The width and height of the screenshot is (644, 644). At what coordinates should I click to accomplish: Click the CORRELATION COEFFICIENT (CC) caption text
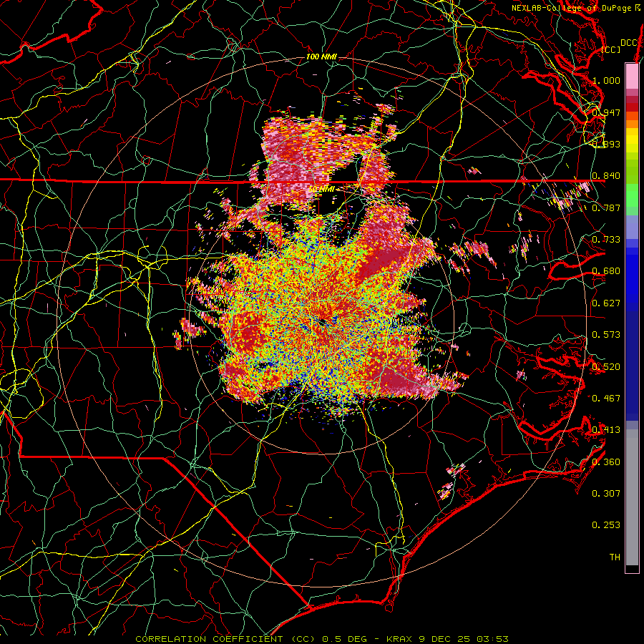coord(225,639)
